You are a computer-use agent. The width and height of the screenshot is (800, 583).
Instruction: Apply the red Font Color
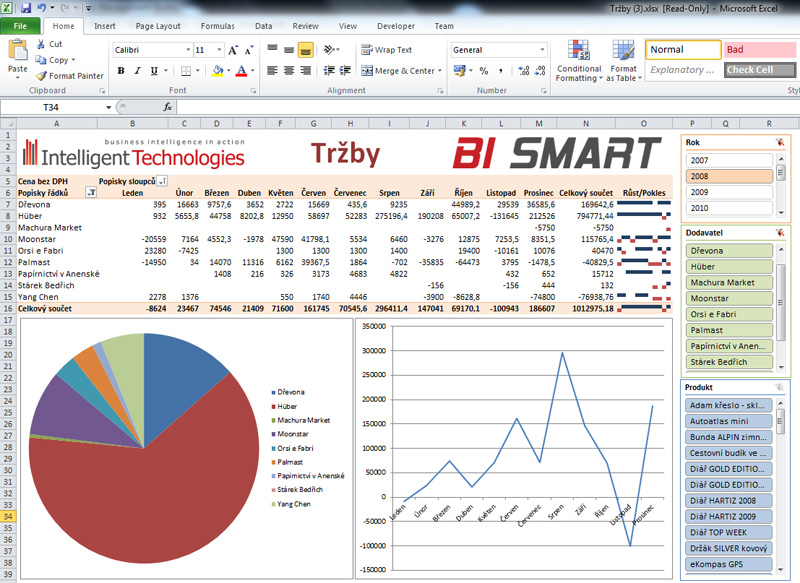pos(241,71)
